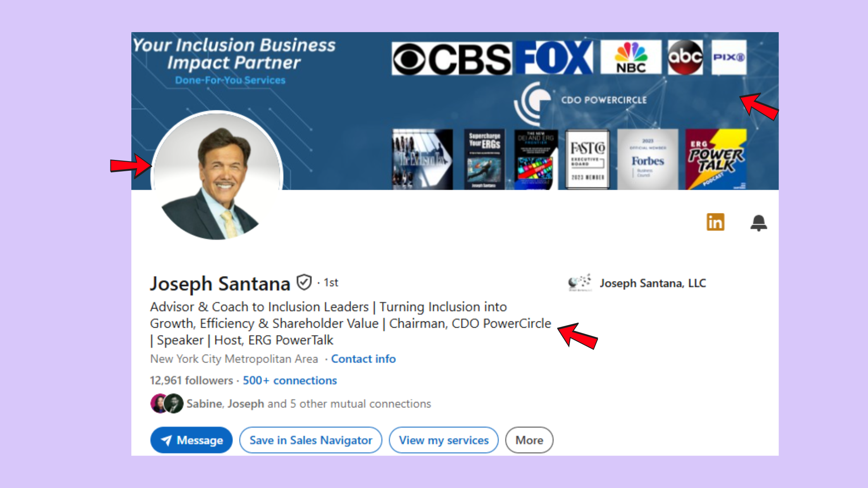
Task: Click the abc logo in the banner
Action: pos(685,57)
